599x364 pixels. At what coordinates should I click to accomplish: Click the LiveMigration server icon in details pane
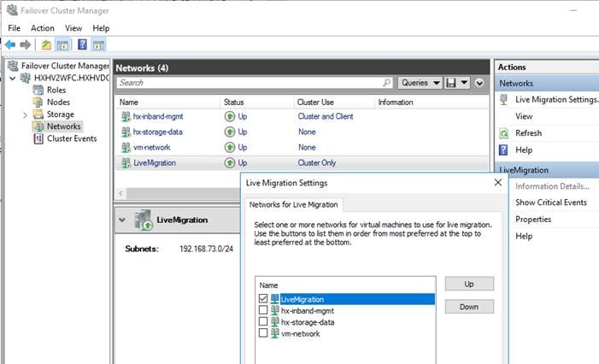[144, 220]
